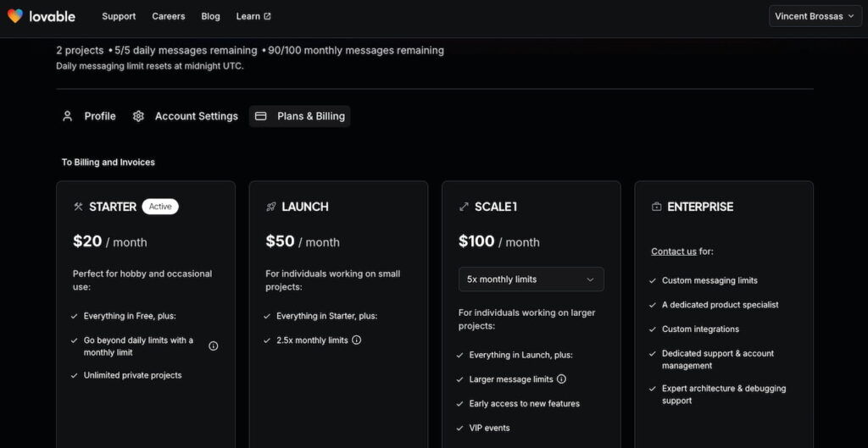
Task: Click checkmark beside VIP events
Action: 459,428
